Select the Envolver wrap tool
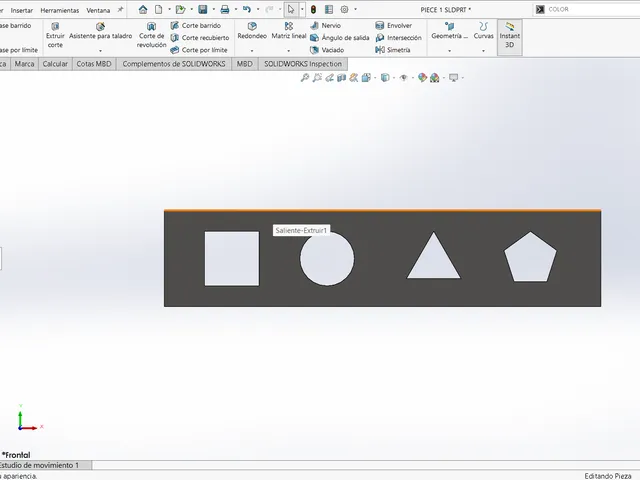 (393, 25)
